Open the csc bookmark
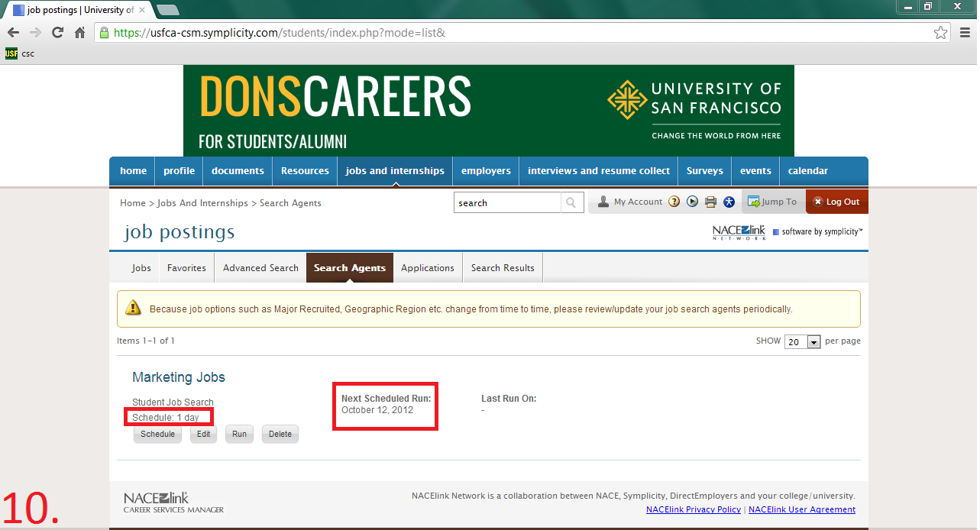 20,53
